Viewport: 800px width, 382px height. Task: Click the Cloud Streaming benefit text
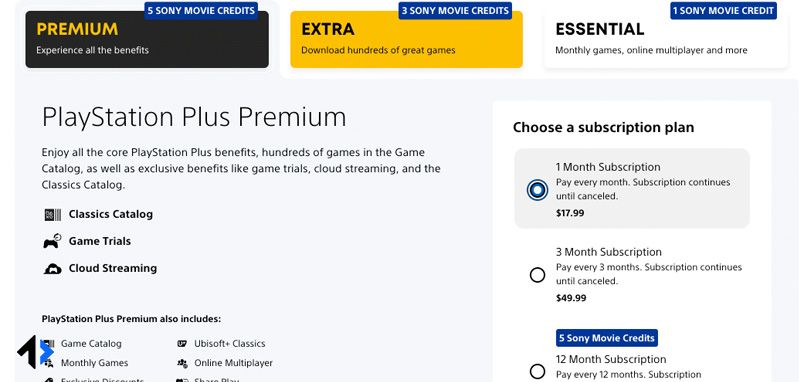[x=113, y=268]
